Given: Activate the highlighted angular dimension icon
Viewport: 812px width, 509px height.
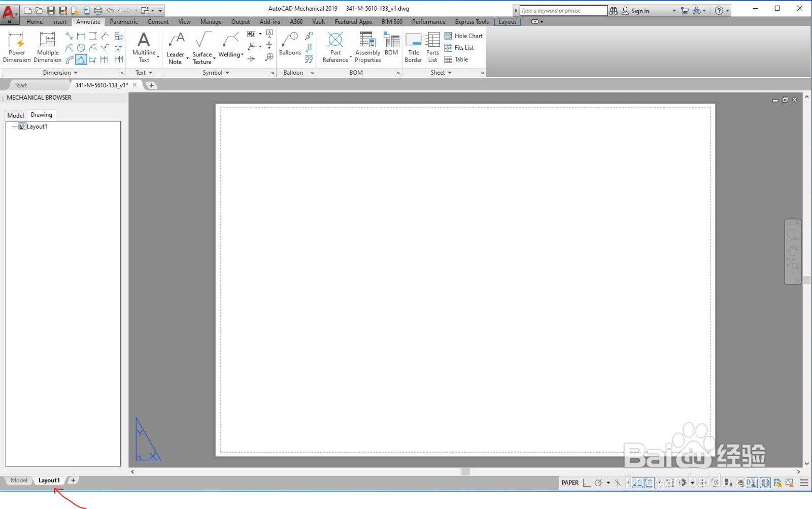Looking at the screenshot, I should coord(81,59).
